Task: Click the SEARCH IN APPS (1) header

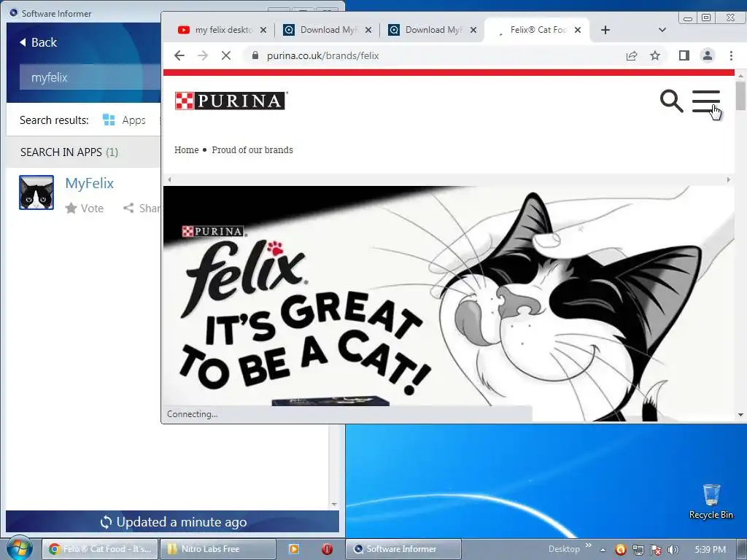Action: click(69, 152)
